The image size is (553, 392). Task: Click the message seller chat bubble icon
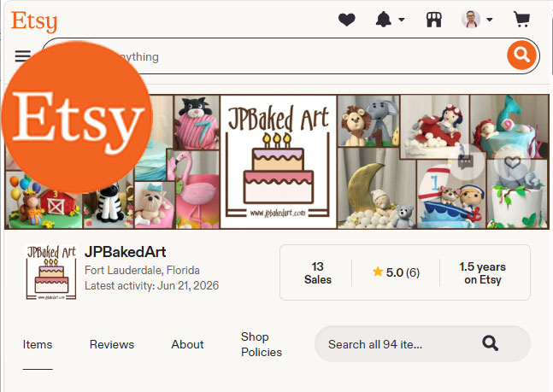pyautogui.click(x=466, y=162)
